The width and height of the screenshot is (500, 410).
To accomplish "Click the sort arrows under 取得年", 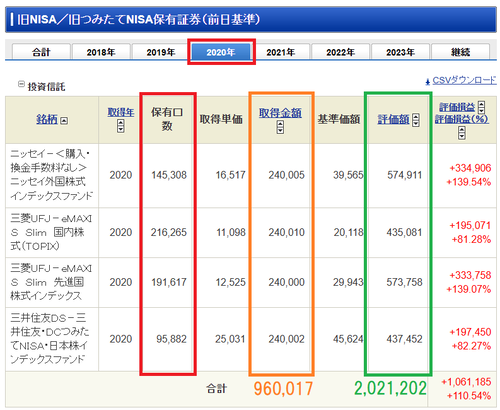I will pyautogui.click(x=121, y=126).
